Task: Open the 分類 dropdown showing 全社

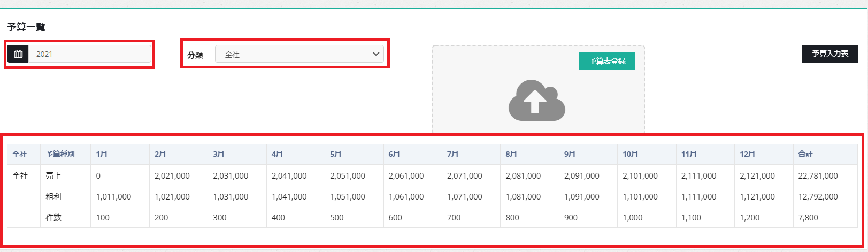Action: click(299, 54)
